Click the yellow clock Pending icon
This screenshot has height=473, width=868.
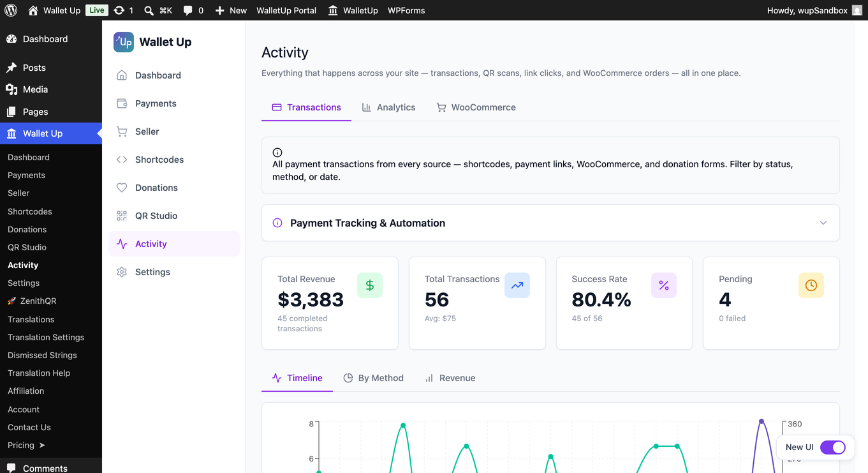tap(811, 285)
